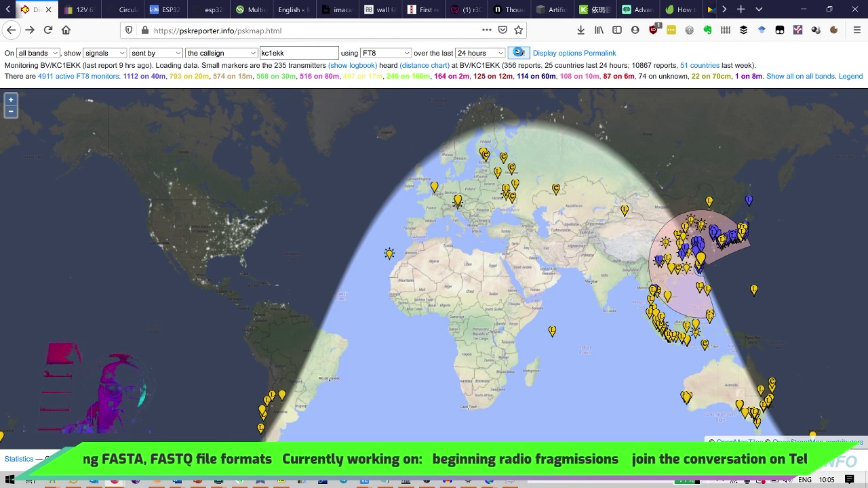
Task: Switch to the 'First' tab
Action: 422,9
